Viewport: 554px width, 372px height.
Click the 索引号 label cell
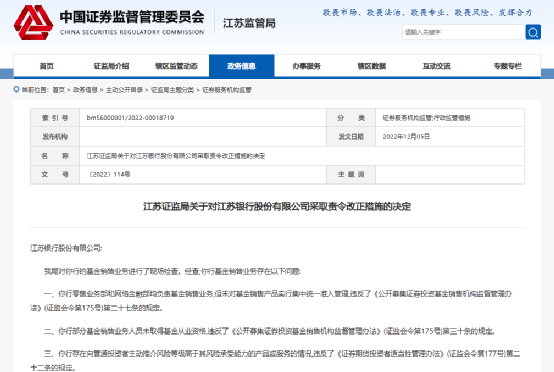(x=55, y=118)
